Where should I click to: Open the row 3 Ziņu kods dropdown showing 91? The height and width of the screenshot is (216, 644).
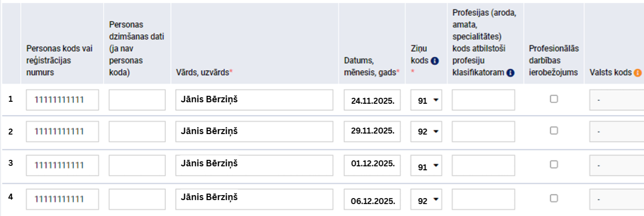click(x=427, y=167)
